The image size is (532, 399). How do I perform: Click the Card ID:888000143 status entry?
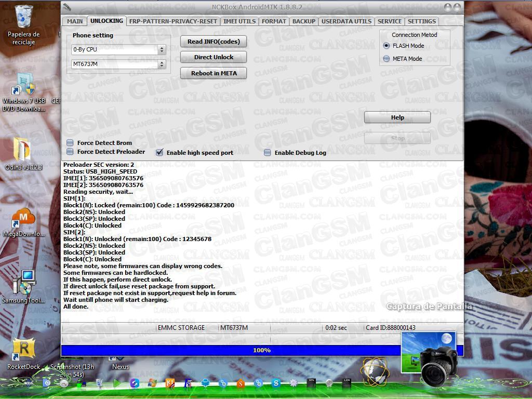390,328
